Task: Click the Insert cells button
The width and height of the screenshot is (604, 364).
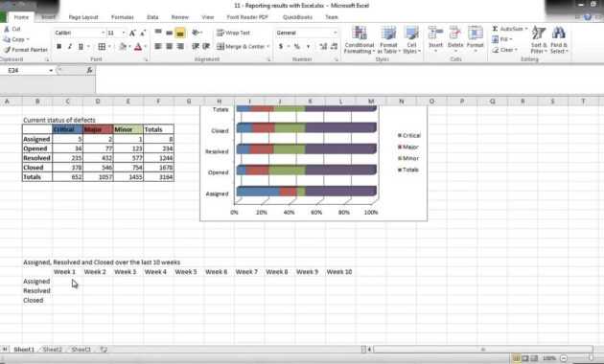Action: tap(435, 39)
